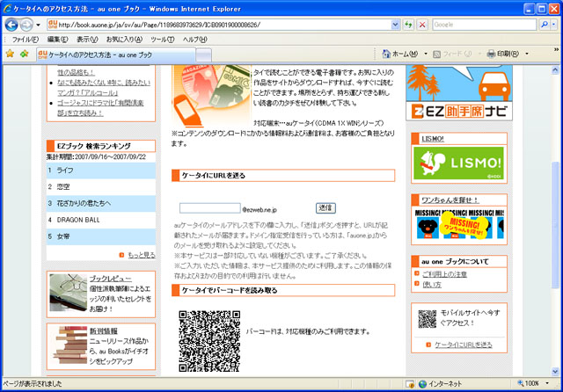Image resolution: width=563 pixels, height=392 pixels.
Task: Expand the address bar history dropdown
Action: [x=395, y=25]
